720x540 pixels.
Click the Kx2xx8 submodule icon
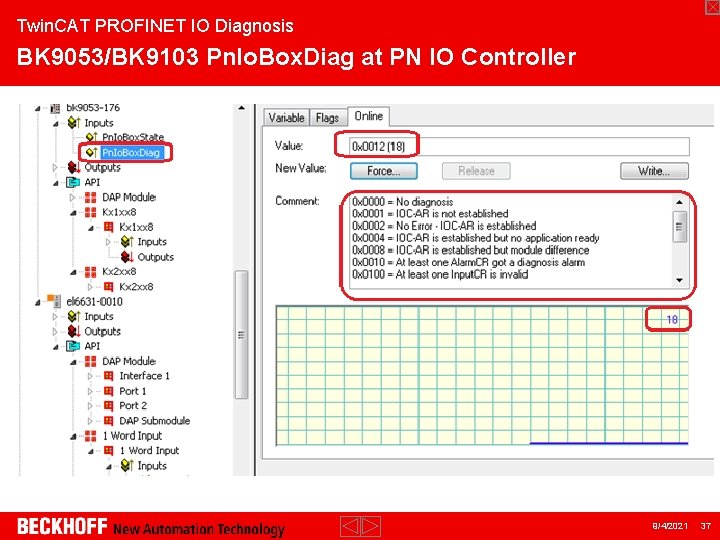[x=108, y=287]
